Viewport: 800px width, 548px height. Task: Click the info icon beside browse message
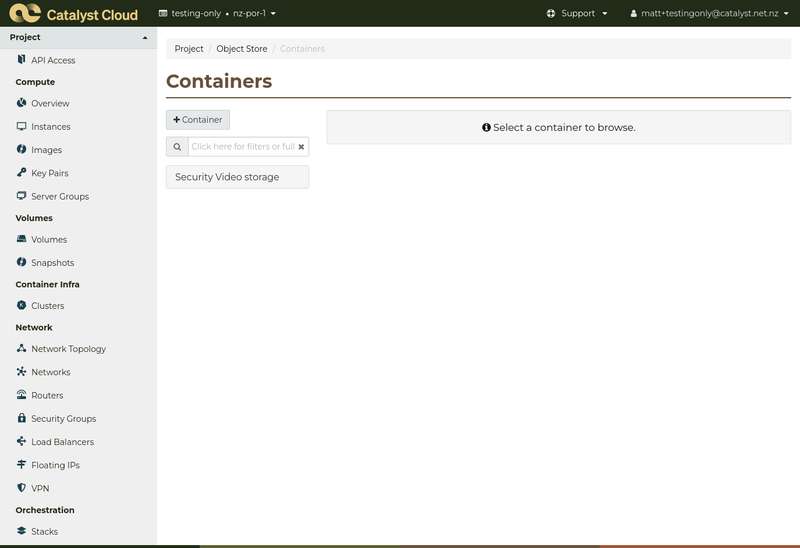486,127
